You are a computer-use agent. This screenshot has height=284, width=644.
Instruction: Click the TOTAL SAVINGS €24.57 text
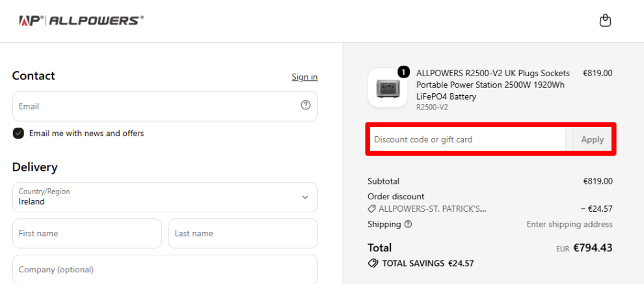pyautogui.click(x=427, y=263)
